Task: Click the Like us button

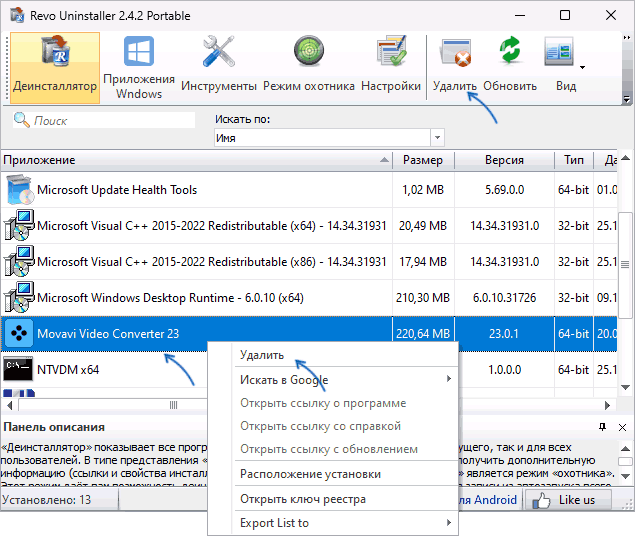Action: point(568,500)
